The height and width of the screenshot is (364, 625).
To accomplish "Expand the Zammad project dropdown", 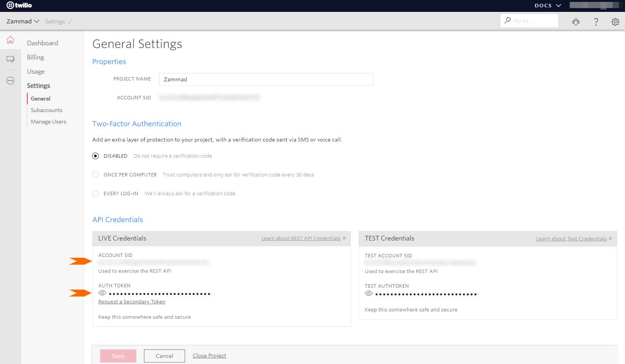I will (23, 21).
